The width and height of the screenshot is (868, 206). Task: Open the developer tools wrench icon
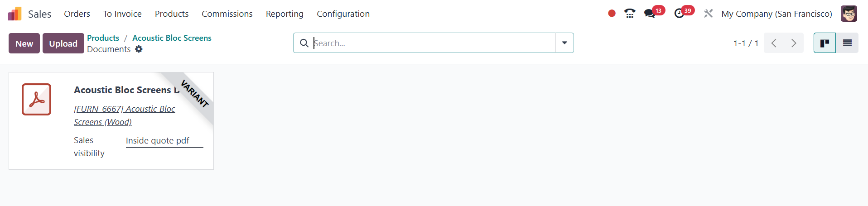[x=708, y=14]
